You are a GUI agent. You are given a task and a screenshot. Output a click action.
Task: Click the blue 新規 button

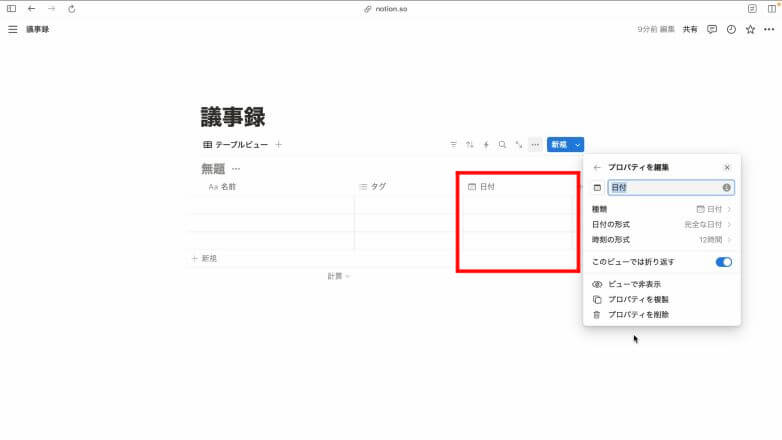click(559, 145)
